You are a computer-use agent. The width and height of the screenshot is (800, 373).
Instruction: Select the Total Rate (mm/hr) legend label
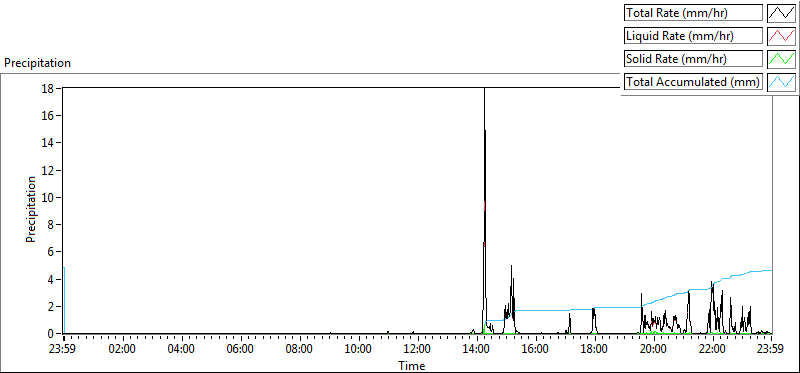(693, 13)
